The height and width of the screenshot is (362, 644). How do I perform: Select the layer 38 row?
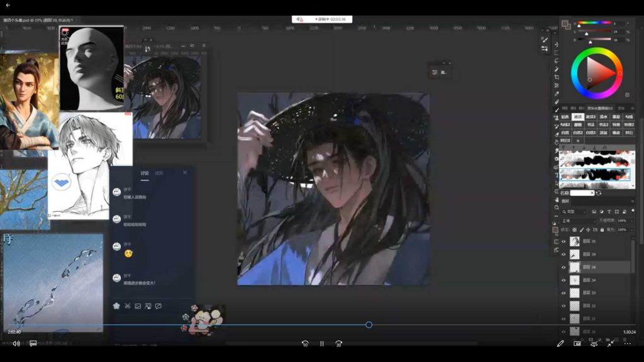(x=596, y=267)
